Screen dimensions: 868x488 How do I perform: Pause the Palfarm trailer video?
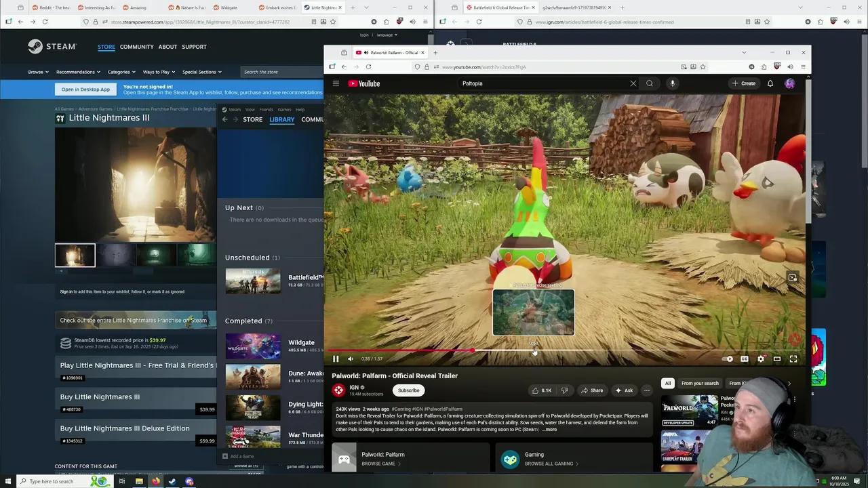click(x=336, y=359)
